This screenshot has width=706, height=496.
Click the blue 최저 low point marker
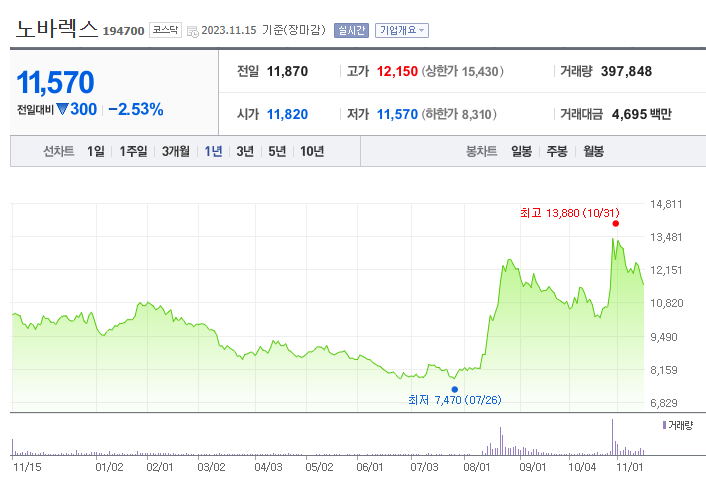(x=455, y=389)
